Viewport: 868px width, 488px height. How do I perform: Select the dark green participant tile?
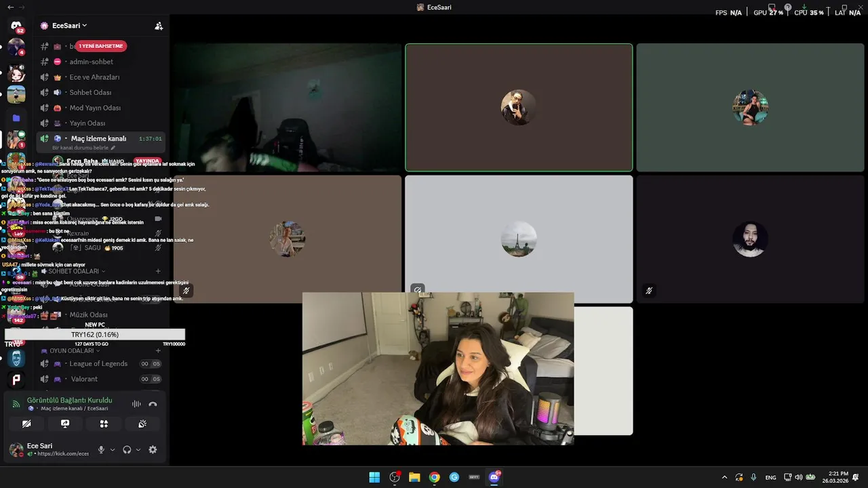pyautogui.click(x=750, y=108)
